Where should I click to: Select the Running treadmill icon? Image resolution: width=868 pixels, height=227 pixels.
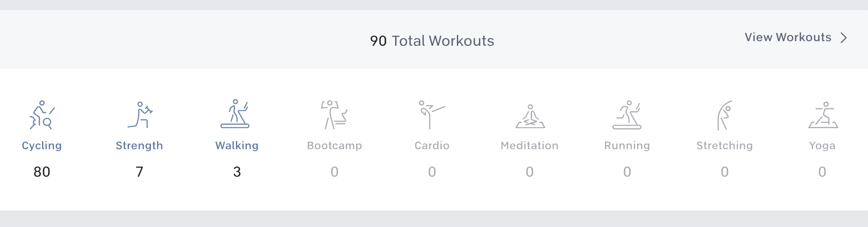(627, 115)
